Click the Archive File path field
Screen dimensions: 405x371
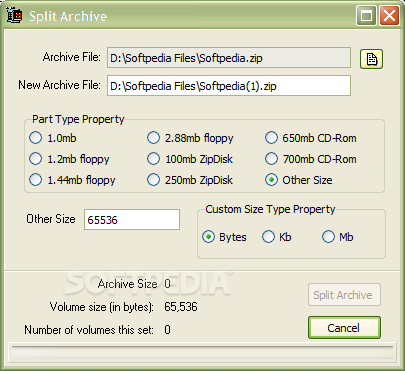tap(229, 58)
